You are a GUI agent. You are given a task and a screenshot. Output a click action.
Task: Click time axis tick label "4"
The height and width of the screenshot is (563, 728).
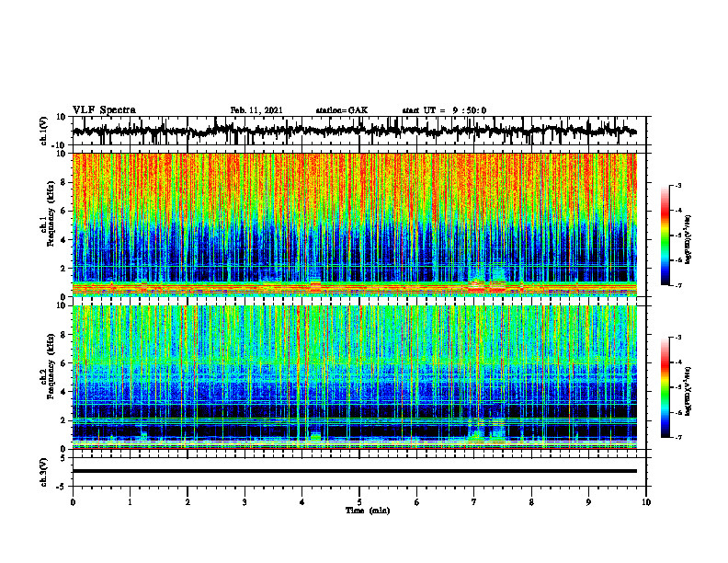click(302, 502)
